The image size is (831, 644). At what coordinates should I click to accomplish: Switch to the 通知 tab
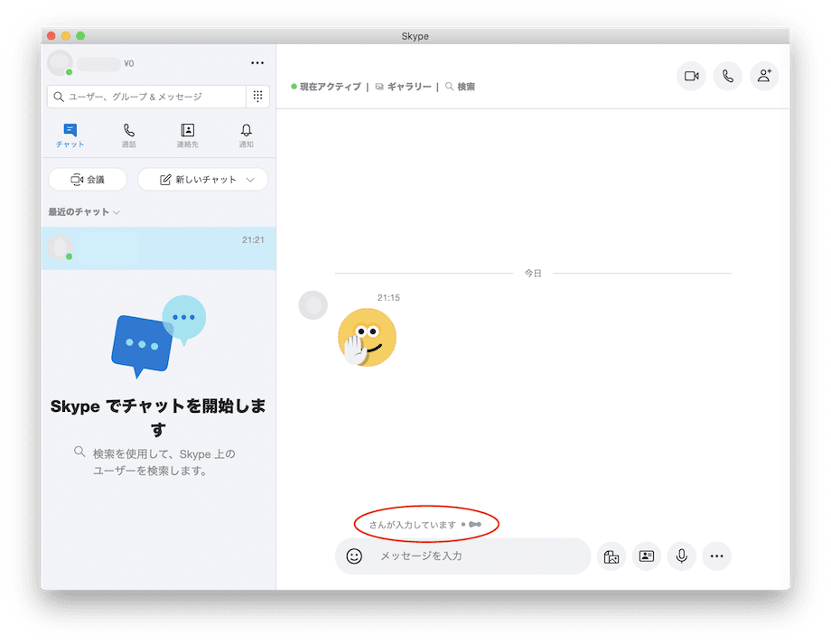tap(246, 135)
